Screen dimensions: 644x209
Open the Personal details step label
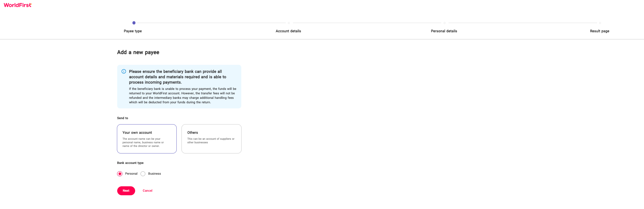(444, 31)
